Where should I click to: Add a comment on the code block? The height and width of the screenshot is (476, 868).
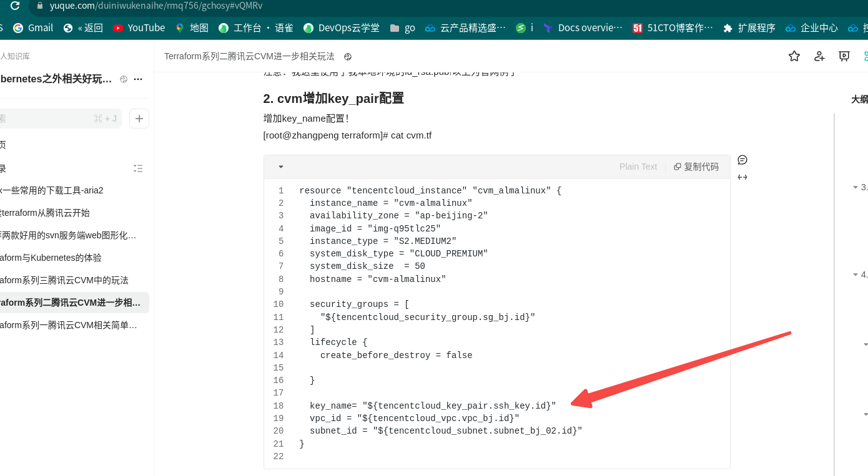(742, 160)
